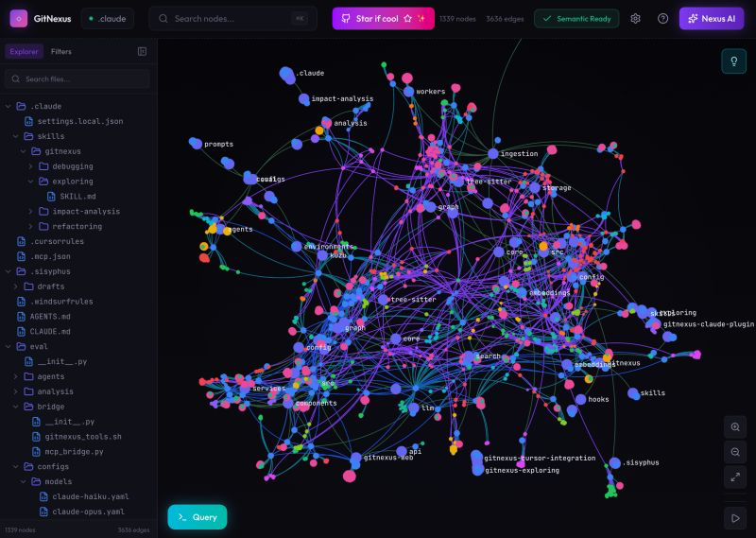Open the settings gear in the header

[635, 19]
